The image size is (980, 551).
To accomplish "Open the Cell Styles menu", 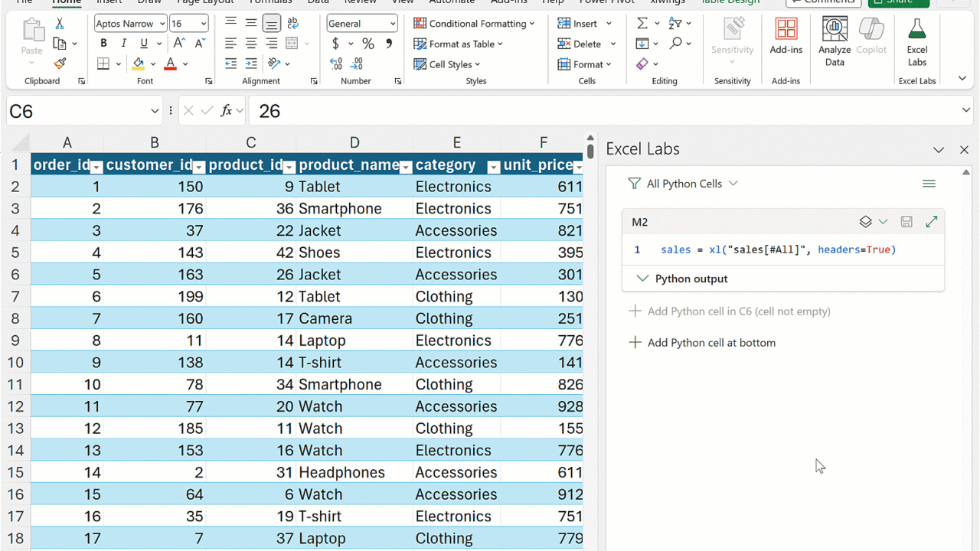I will click(447, 64).
